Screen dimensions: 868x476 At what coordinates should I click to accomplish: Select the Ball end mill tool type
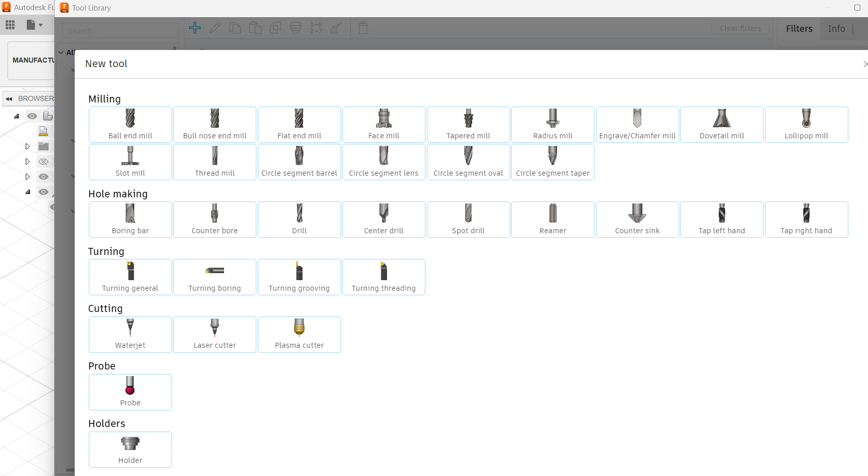pos(130,125)
